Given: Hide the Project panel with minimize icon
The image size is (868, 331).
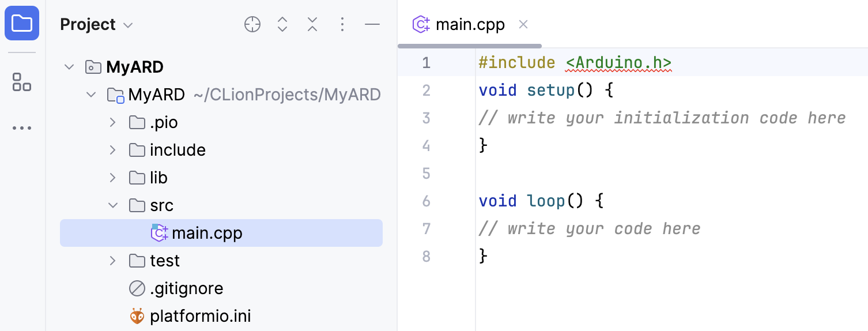Looking at the screenshot, I should click(372, 24).
